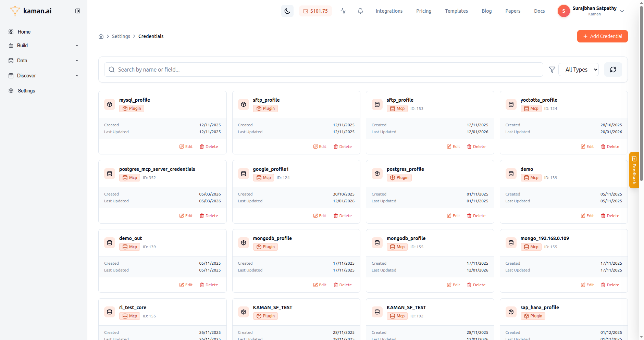Toggle dark mode with the moon icon
This screenshot has height=340, width=644.
(x=287, y=11)
